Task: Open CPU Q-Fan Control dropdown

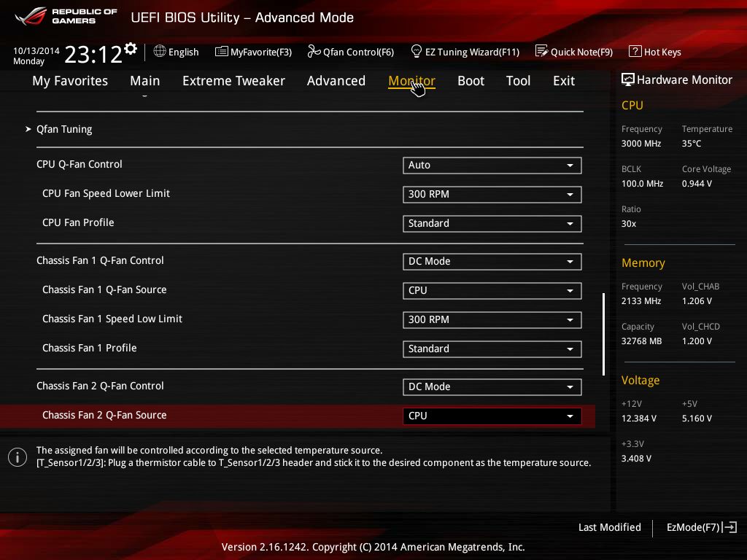Action: click(x=492, y=166)
